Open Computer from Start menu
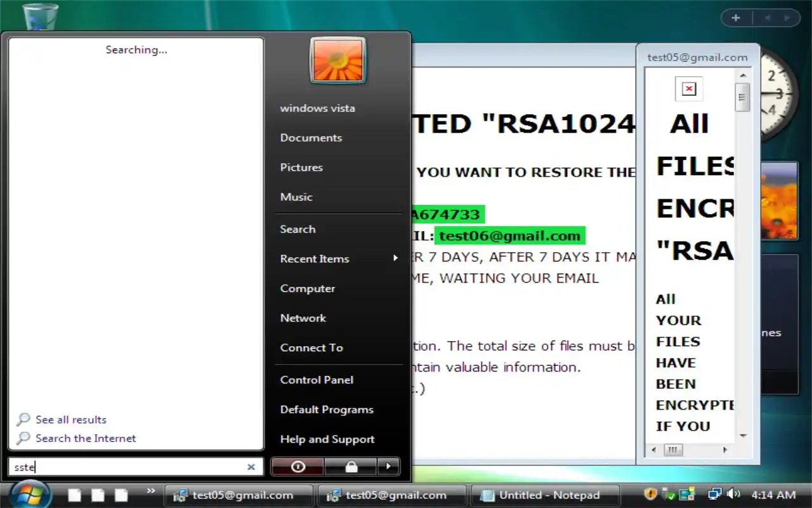 click(x=308, y=288)
